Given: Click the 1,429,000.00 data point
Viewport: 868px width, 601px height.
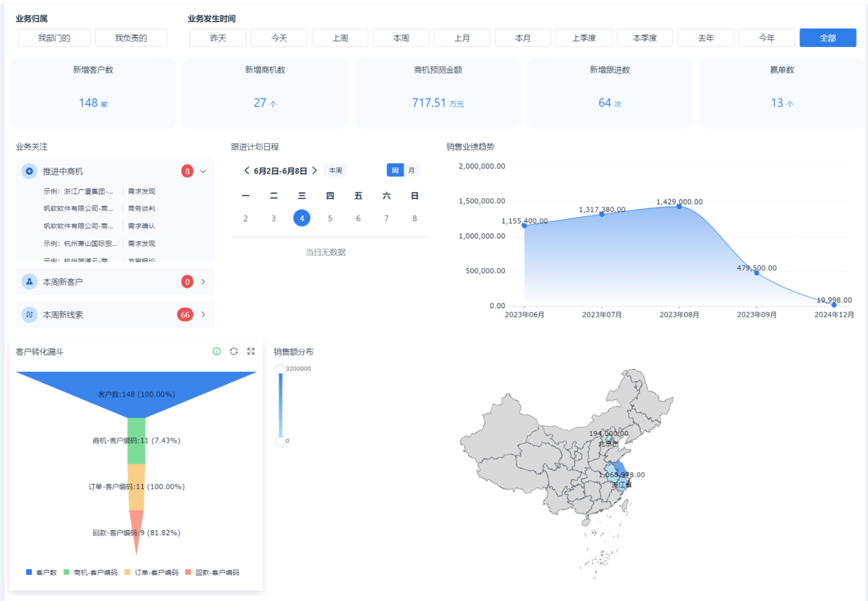Looking at the screenshot, I should tap(679, 206).
